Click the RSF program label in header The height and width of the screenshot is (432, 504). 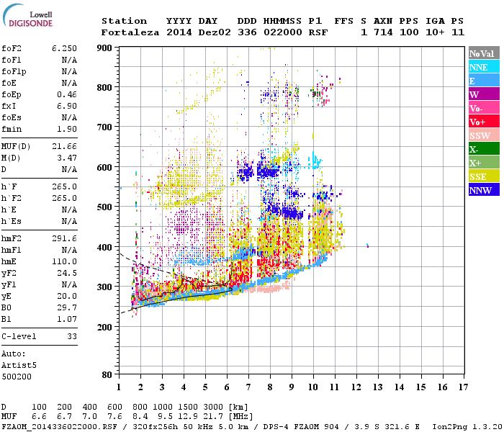(318, 32)
